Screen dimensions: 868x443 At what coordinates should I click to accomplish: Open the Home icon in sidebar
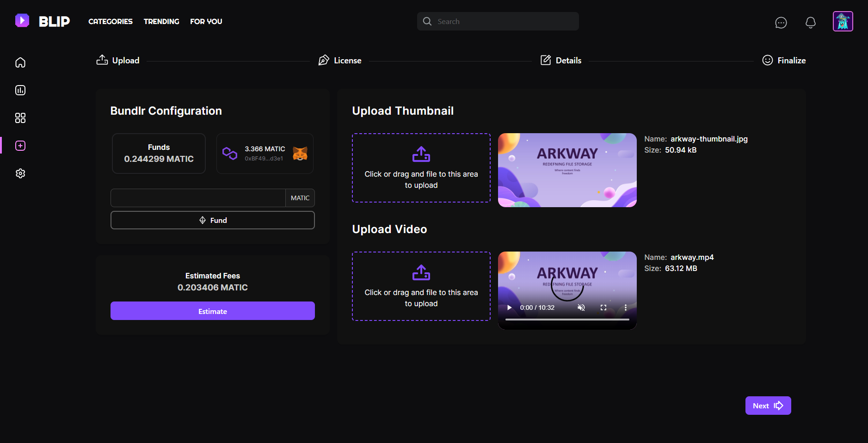20,62
